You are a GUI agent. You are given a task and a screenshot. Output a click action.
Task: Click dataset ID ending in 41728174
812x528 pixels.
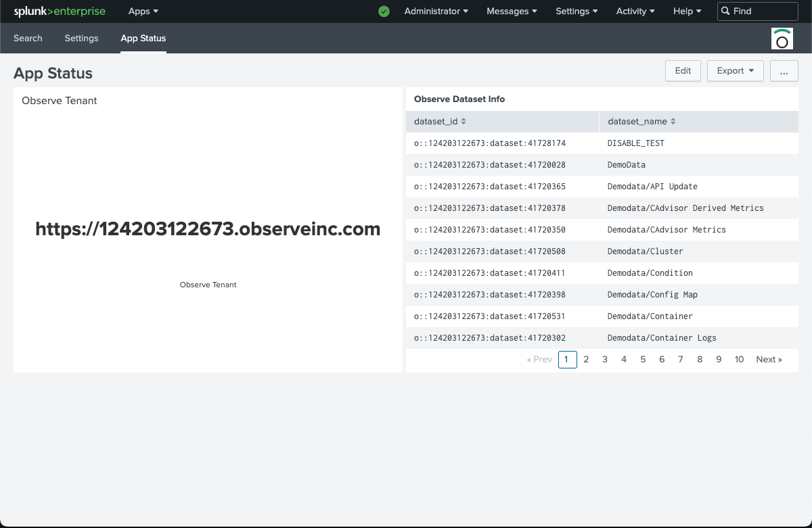[490, 143]
